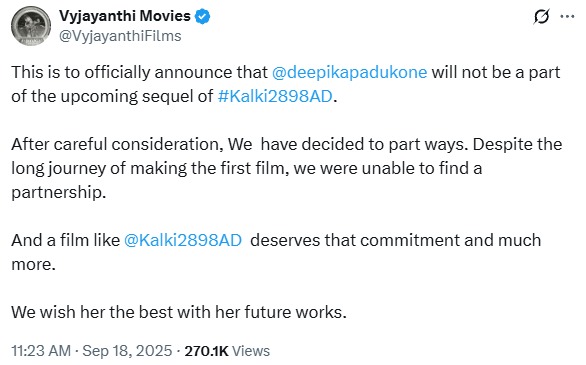The image size is (586, 365).
Task: Click the Views label
Action: coord(251,351)
